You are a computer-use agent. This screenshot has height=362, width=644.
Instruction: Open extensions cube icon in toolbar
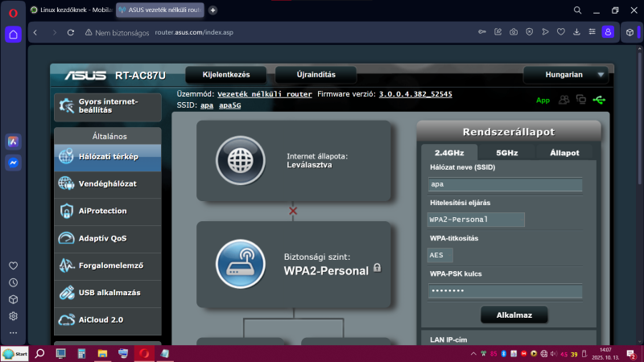[630, 32]
